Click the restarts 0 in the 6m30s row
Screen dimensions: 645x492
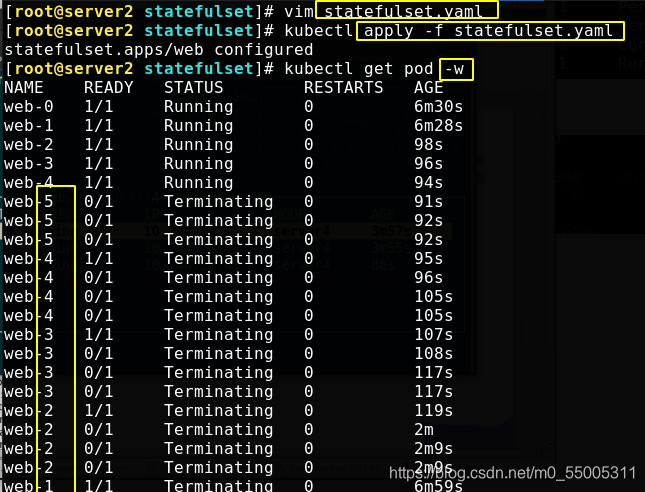pyautogui.click(x=309, y=107)
